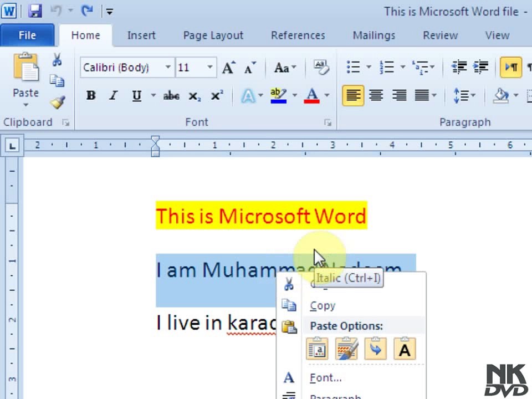Image resolution: width=532 pixels, height=399 pixels.
Task: Toggle Subscript formatting
Action: [195, 96]
